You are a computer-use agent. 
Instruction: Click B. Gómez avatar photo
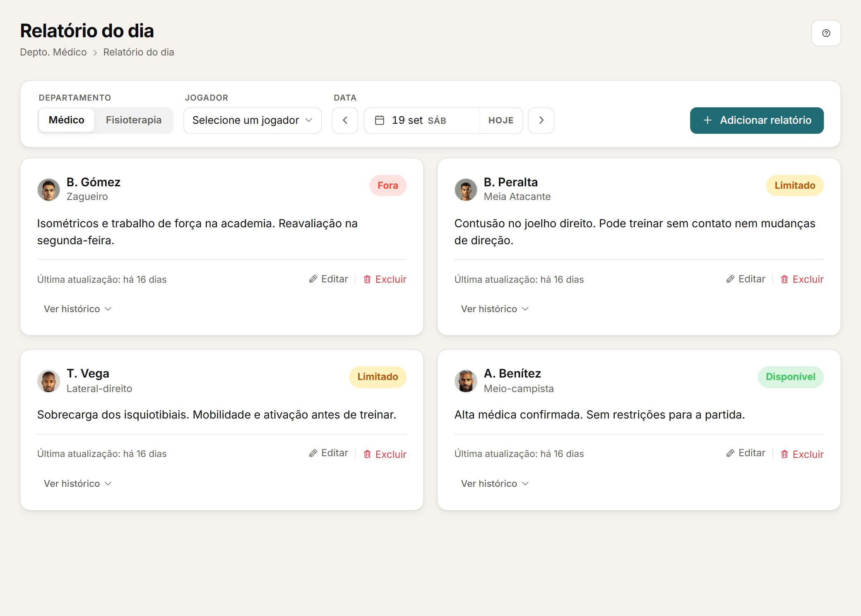48,190
